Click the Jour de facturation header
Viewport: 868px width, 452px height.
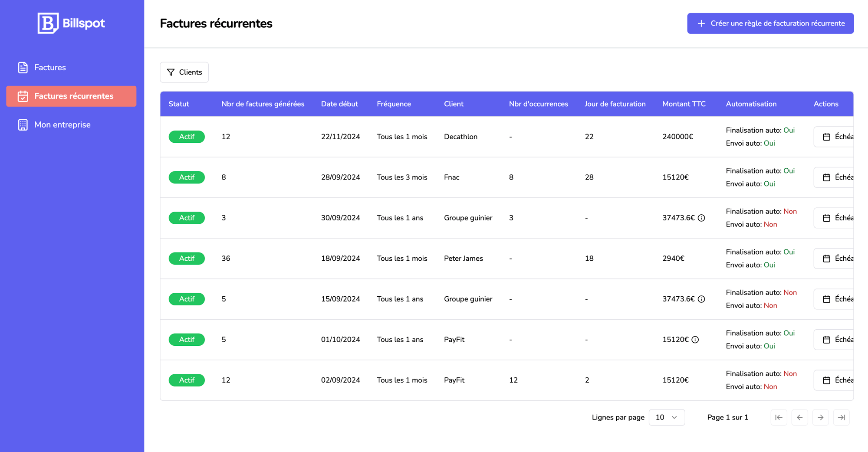point(615,104)
